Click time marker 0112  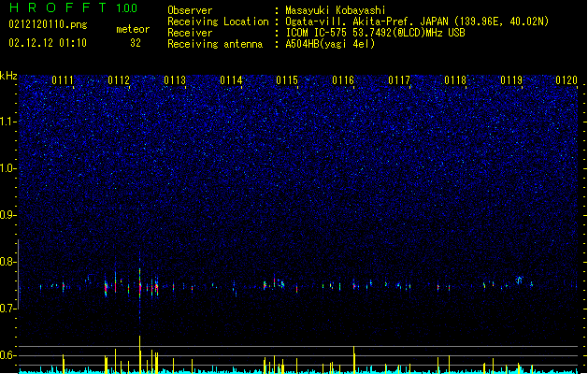(x=119, y=80)
